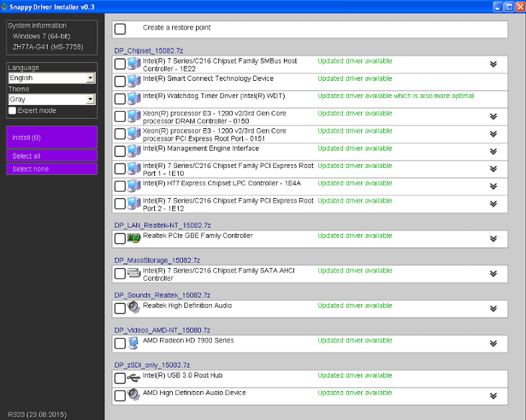Click the speaker icon for AMD High Definition Audio Device
Viewport: 526px width, 420px height.
133,396
